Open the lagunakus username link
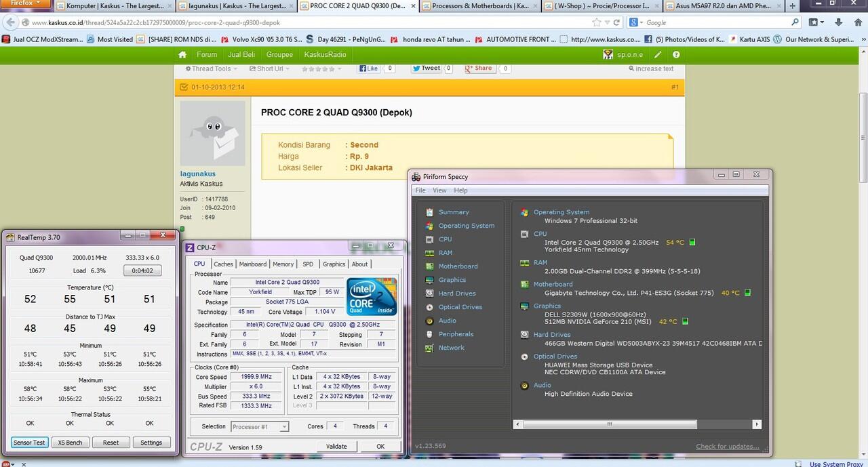Screen dimensions: 868x467 pos(197,174)
